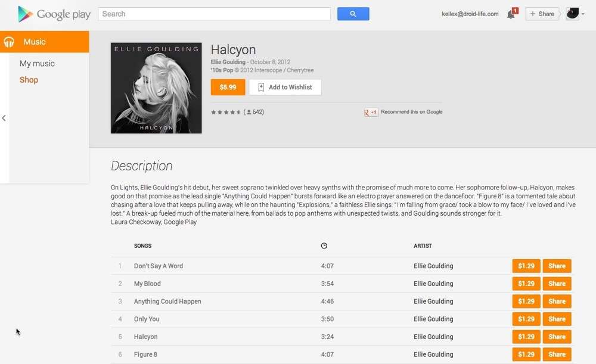Click the Google Play logo
This screenshot has width=596, height=364.
coord(54,14)
